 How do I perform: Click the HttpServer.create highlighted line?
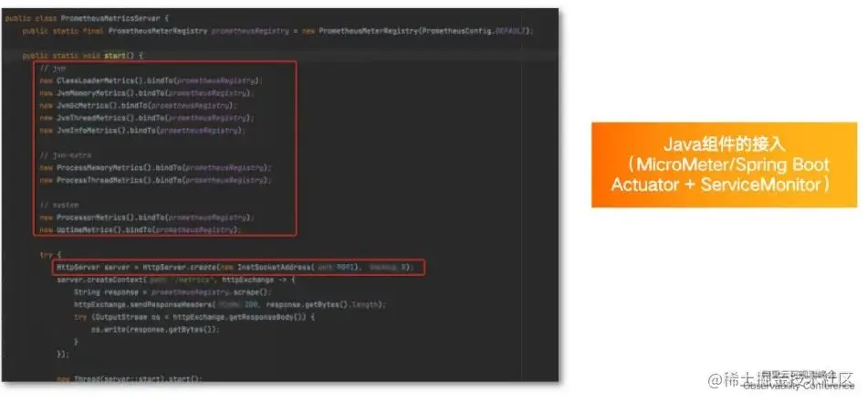pos(240,267)
